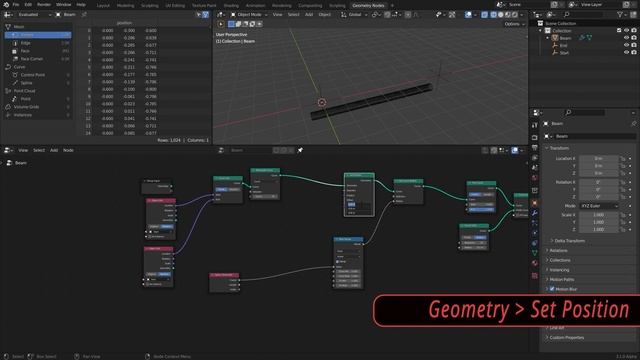The width and height of the screenshot is (640, 360).
Task: Open the rotation Mode XYZ Euler dropdown
Action: point(599,206)
